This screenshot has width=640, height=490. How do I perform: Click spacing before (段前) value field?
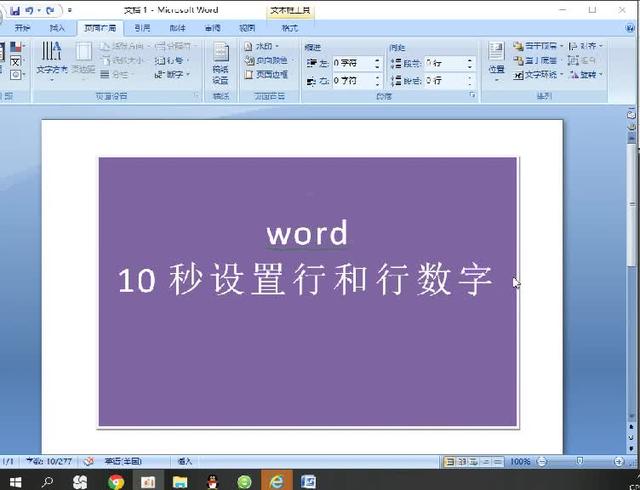click(445, 63)
